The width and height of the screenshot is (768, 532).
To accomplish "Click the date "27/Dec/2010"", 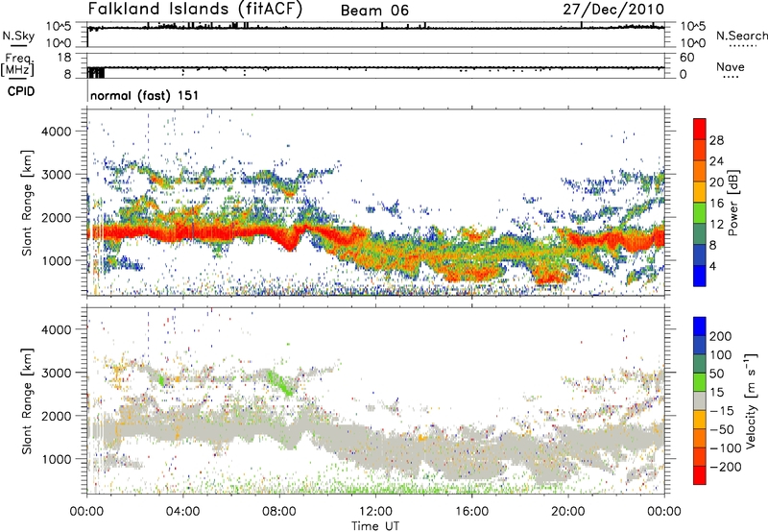I will point(613,9).
